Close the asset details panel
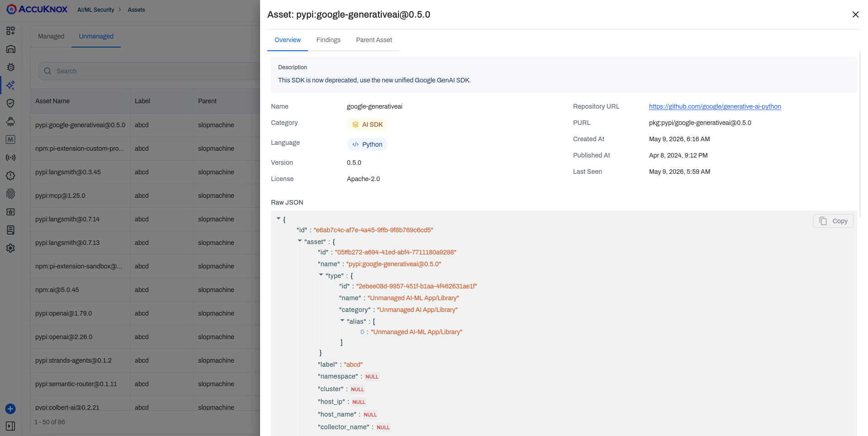Screen dimensions: 868x436 (x=855, y=14)
